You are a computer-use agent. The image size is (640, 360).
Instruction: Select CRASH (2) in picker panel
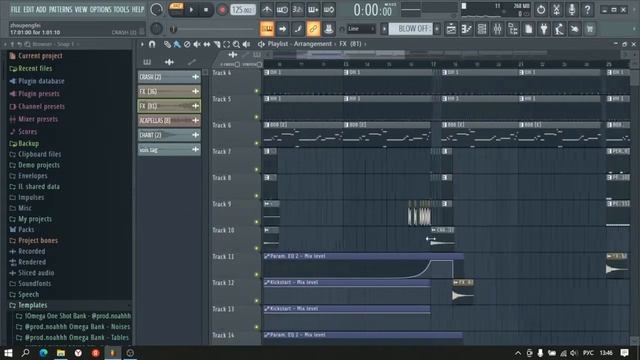pyautogui.click(x=169, y=77)
